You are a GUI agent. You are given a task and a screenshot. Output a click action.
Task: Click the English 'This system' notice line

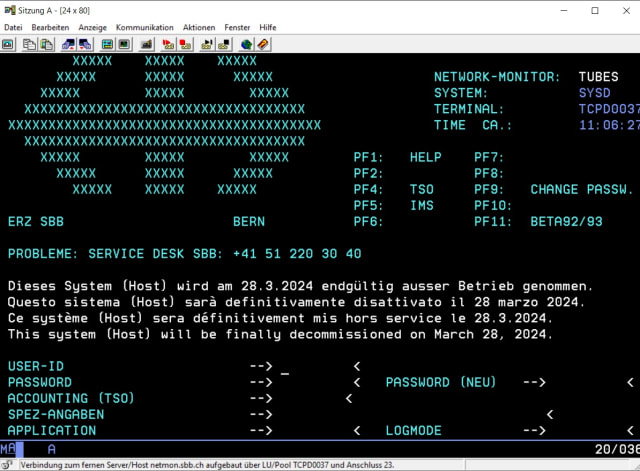click(280, 334)
